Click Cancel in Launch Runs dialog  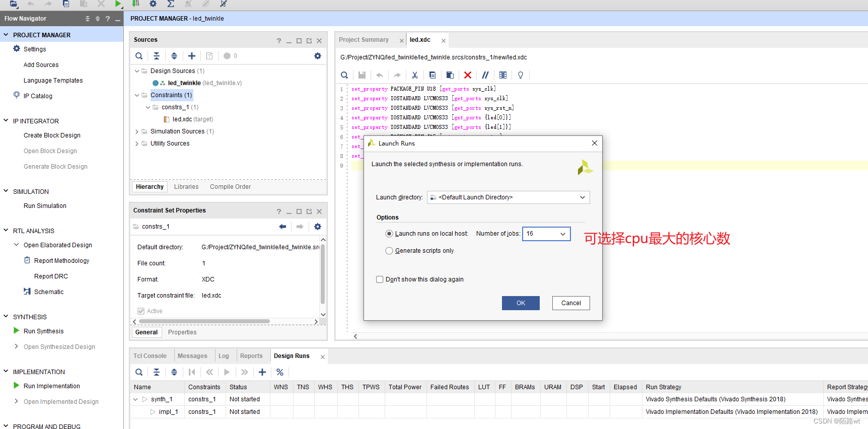pyautogui.click(x=571, y=303)
